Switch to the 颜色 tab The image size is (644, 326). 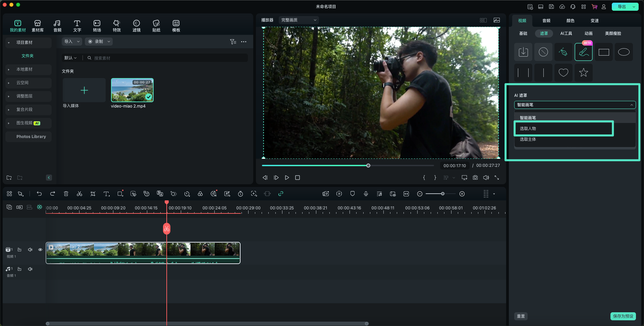[x=570, y=21]
